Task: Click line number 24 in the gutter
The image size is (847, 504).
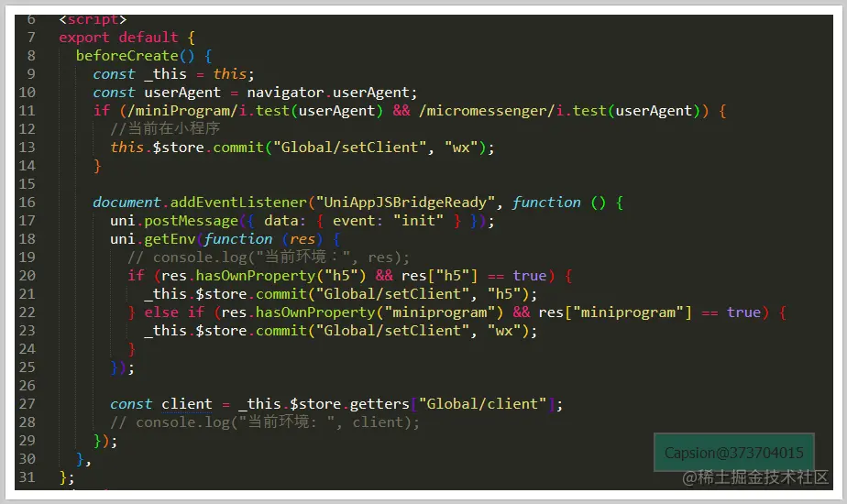Action: point(27,349)
